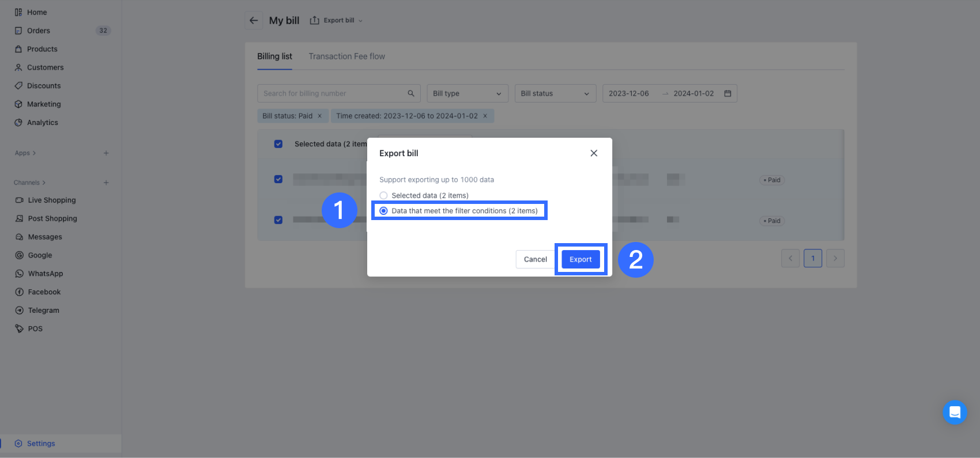Uncheck the first bill row checkbox
The width and height of the screenshot is (980, 458).
tap(278, 179)
